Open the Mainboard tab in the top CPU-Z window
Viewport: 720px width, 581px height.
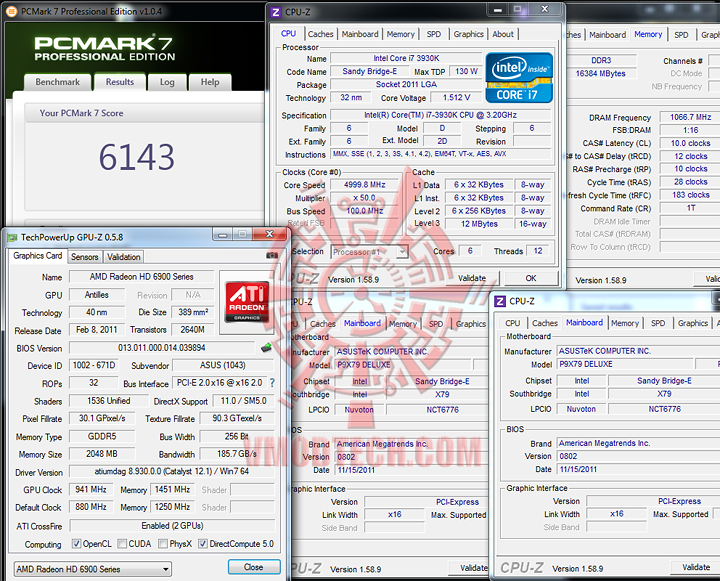click(360, 34)
